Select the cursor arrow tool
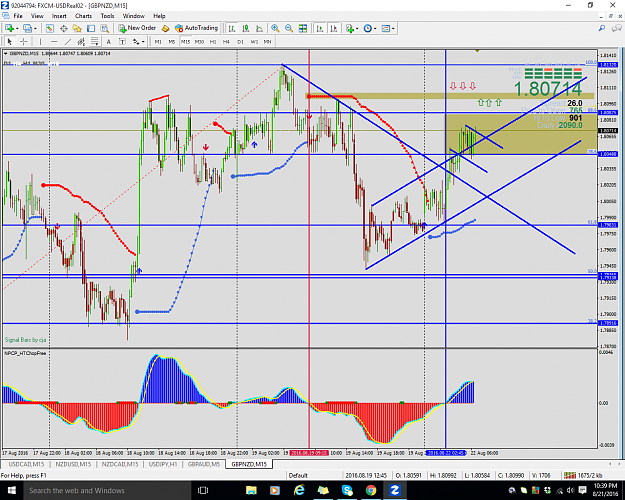Image resolution: width=625 pixels, height=500 pixels. [x=10, y=41]
